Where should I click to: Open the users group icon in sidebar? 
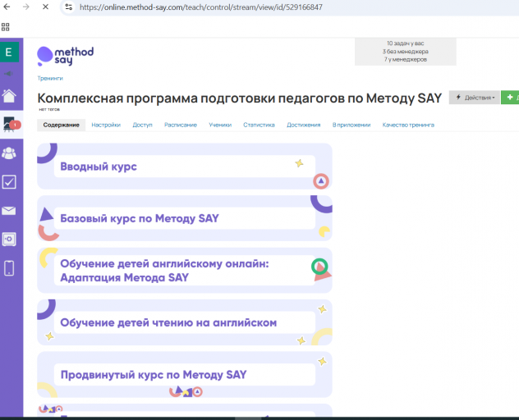coord(9,153)
